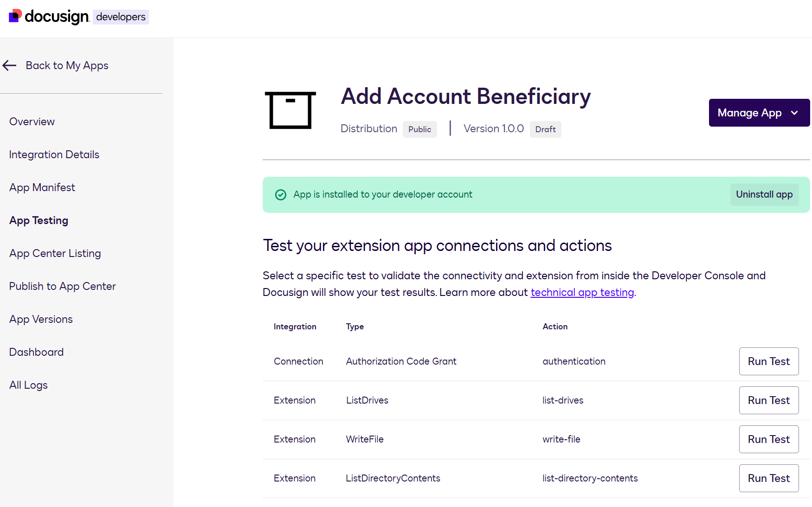
Task: Expand the Manage App chevron
Action: [794, 113]
